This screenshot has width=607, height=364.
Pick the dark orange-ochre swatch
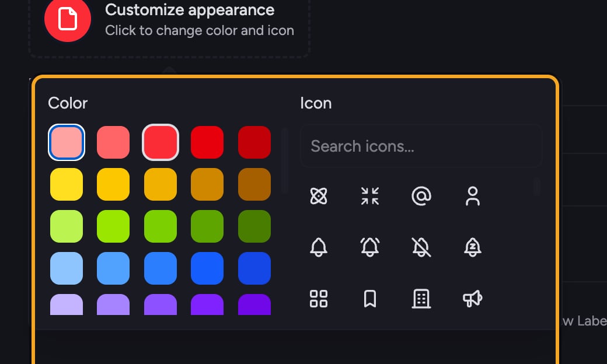207,184
